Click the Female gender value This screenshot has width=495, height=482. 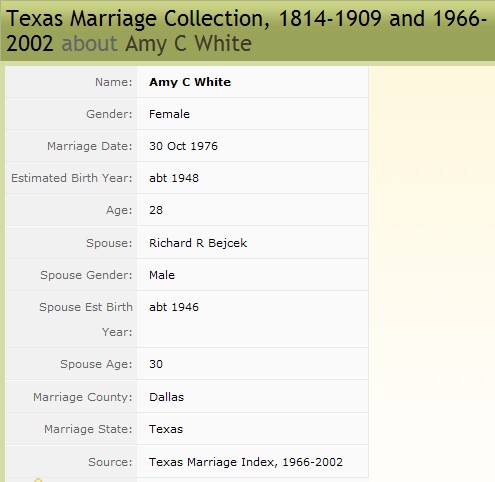click(169, 114)
